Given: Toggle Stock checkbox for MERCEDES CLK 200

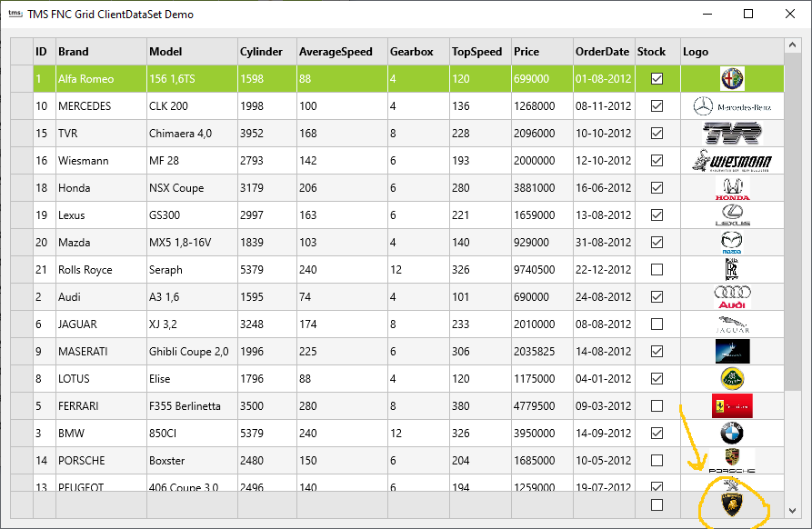Looking at the screenshot, I should (657, 106).
